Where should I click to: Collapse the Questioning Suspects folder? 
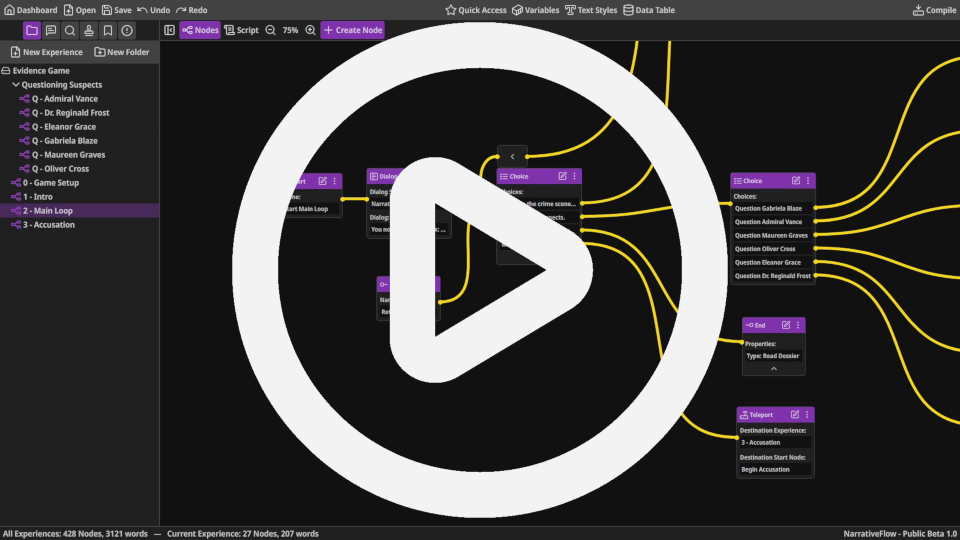point(15,85)
